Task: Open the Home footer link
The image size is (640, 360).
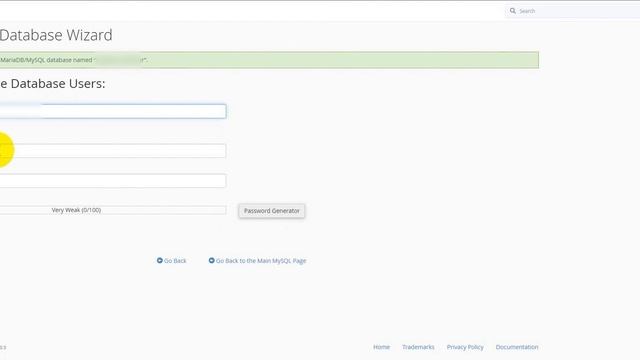Action: click(382, 347)
